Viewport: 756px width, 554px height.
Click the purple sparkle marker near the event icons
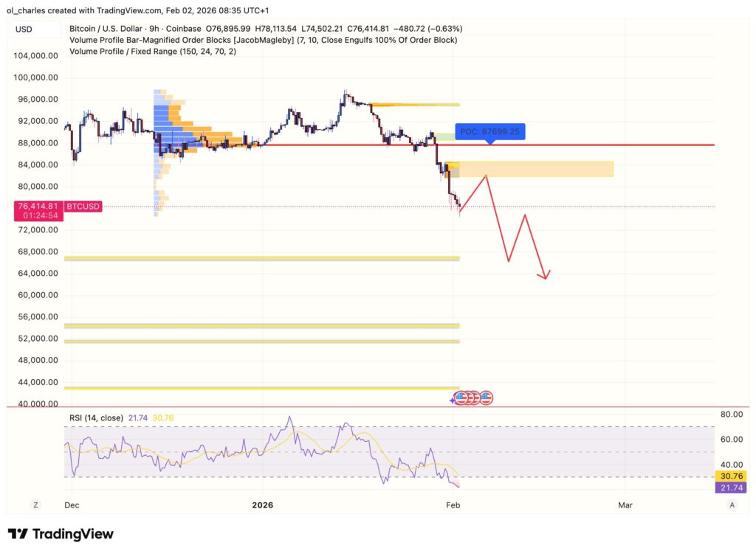452,400
